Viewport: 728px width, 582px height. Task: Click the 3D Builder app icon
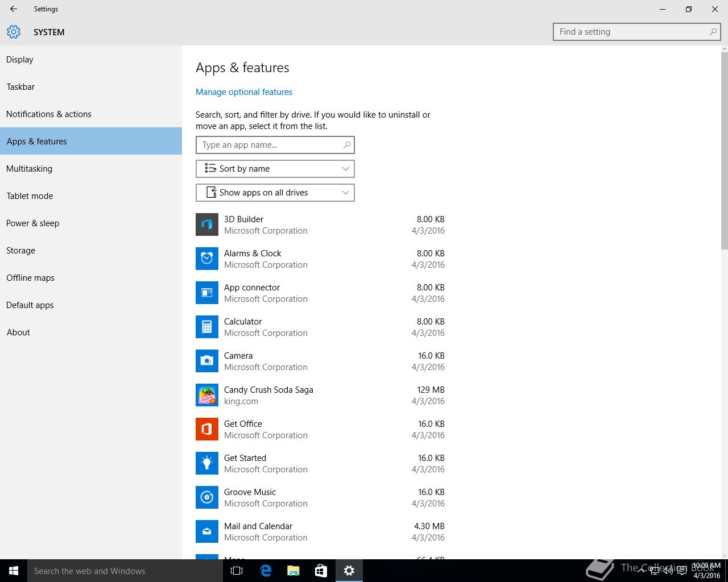tap(207, 225)
